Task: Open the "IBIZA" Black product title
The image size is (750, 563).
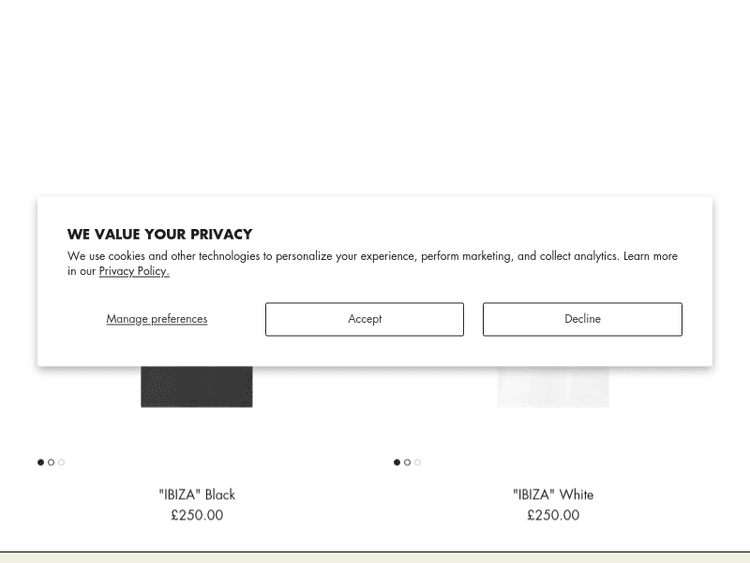Action: coord(197,494)
